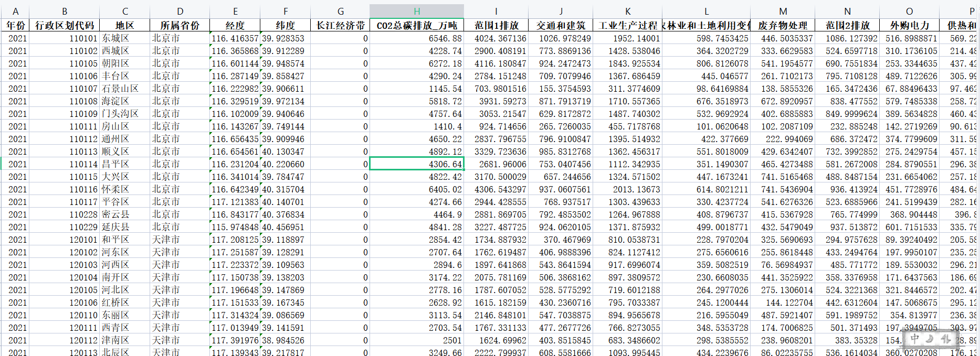Select longitude cell 115.974848
This screenshot has height=356, width=980.
point(235,227)
